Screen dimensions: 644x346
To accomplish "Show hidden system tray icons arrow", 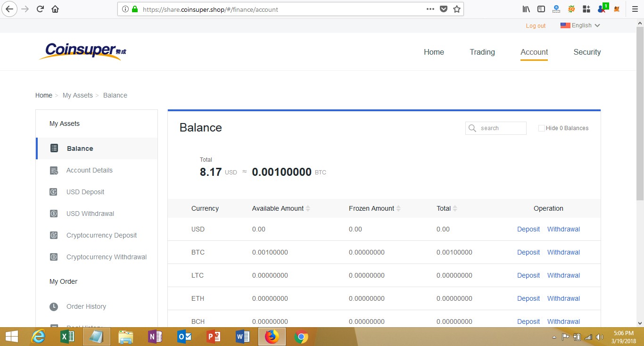I will (x=554, y=338).
